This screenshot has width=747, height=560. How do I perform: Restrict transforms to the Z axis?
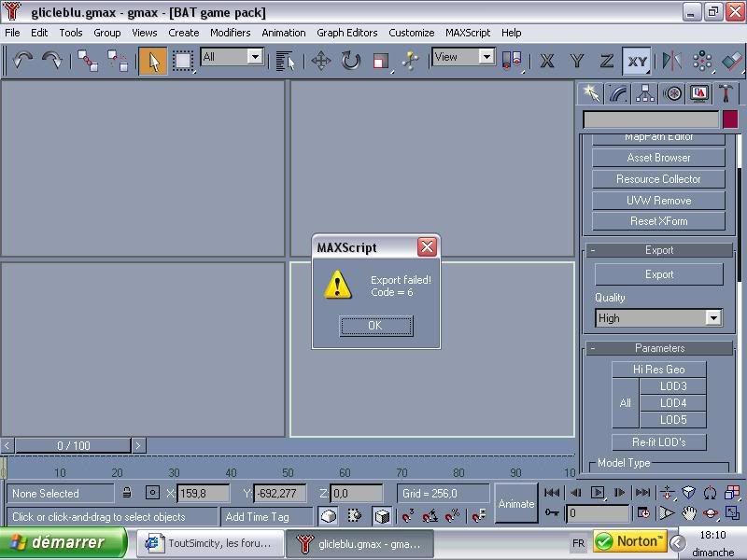pos(606,61)
